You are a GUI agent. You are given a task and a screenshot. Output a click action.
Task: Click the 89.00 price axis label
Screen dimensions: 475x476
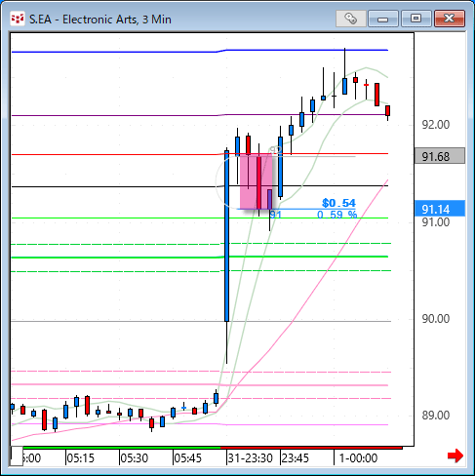click(436, 416)
